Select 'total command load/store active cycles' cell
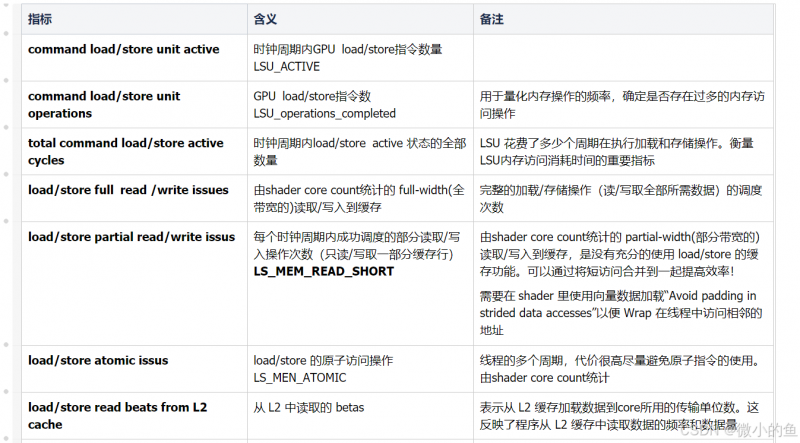Image resolution: width=800 pixels, height=443 pixels. point(134,152)
